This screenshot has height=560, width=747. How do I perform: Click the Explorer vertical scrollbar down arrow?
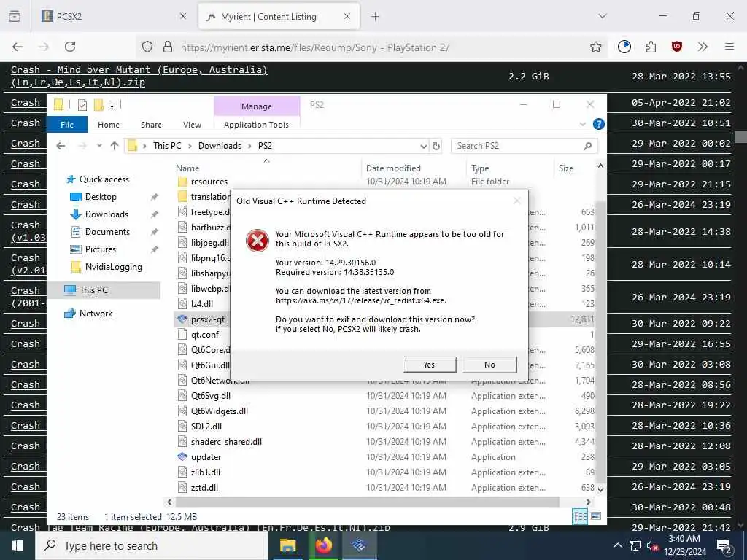(x=601, y=489)
